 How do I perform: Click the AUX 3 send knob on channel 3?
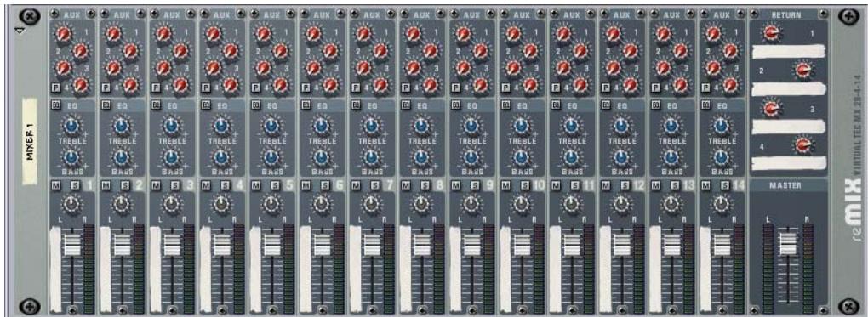pos(163,68)
